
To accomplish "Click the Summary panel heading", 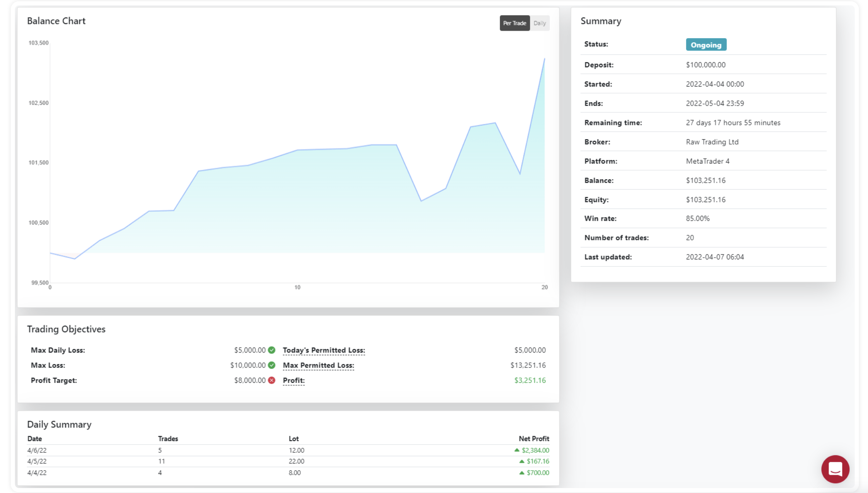I will [x=600, y=21].
